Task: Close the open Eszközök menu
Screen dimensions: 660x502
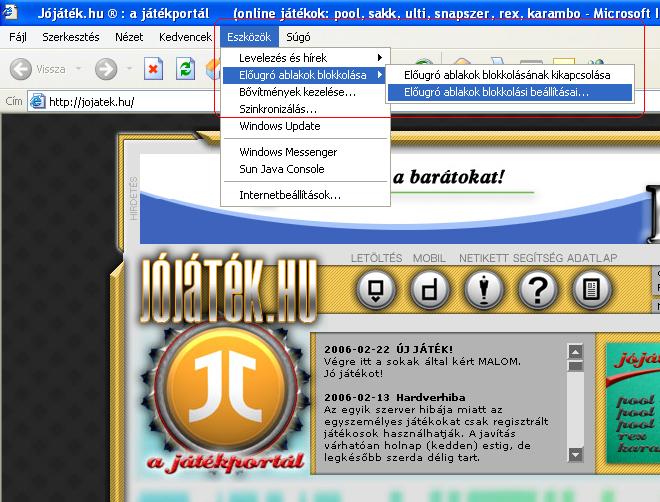Action: coord(249,37)
